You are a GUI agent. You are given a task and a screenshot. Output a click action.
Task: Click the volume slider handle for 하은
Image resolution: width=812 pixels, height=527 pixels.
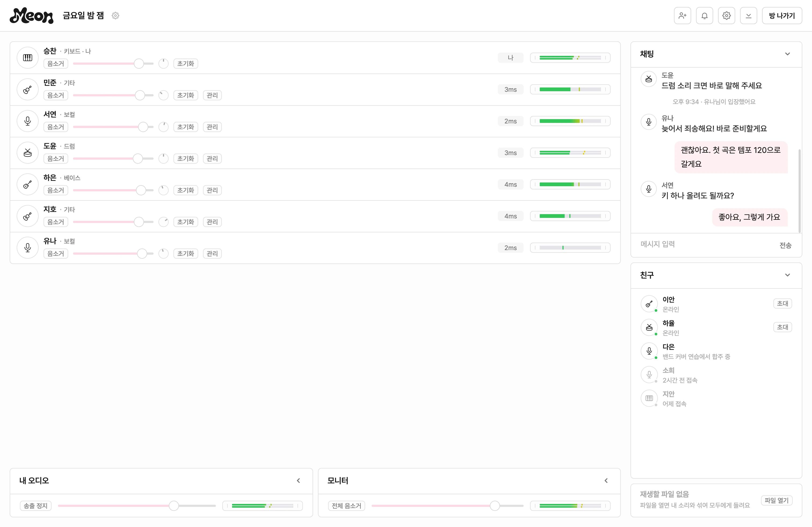[x=141, y=190]
